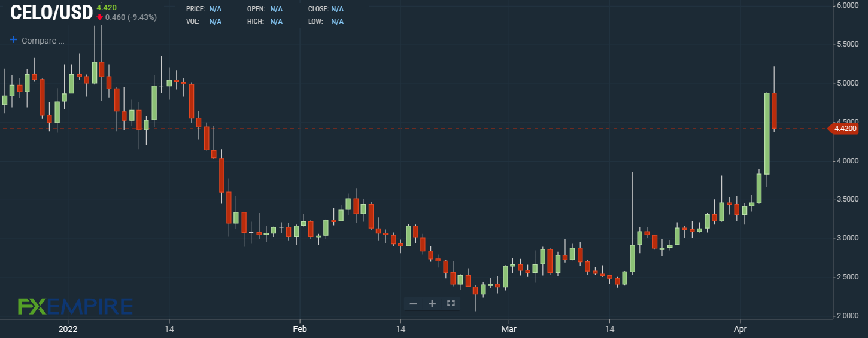Click the Feb date axis label

300,329
